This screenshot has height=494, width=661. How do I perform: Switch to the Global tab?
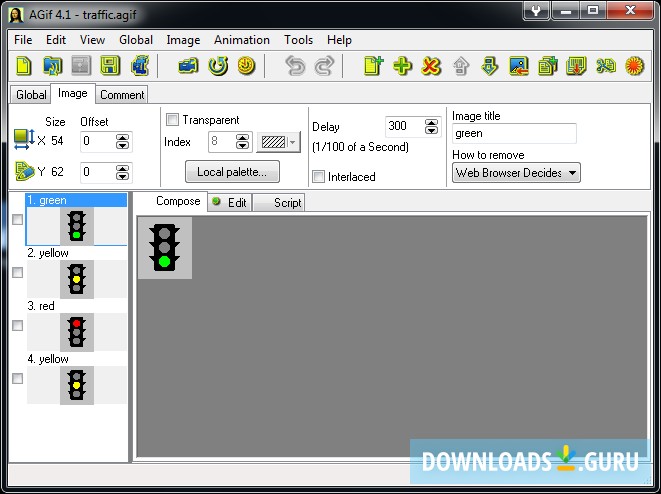[31, 95]
